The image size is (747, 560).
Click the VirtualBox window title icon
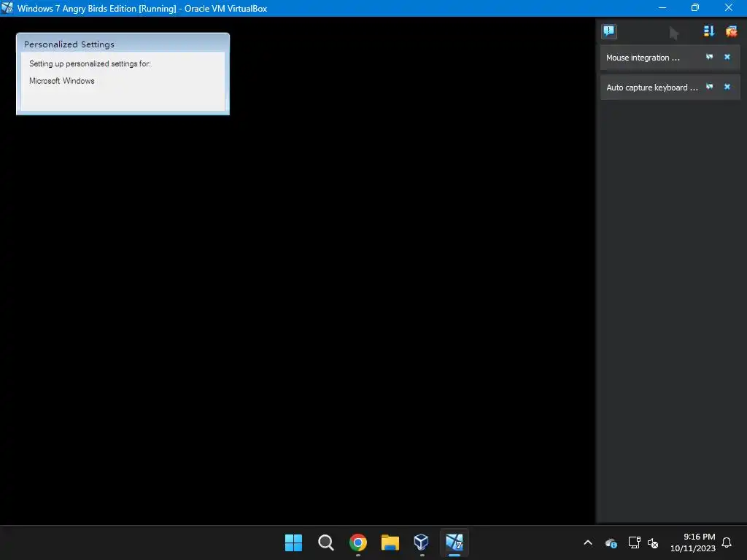(7, 8)
